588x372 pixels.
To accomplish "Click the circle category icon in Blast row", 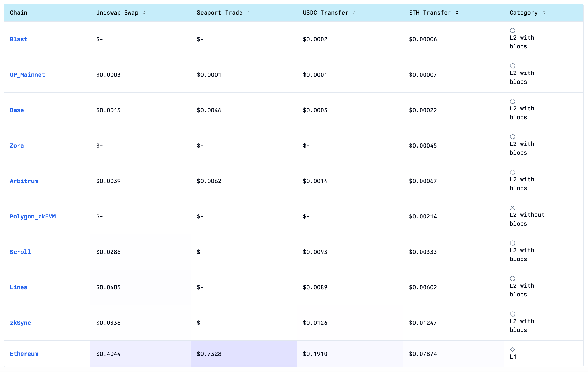I will [x=512, y=30].
